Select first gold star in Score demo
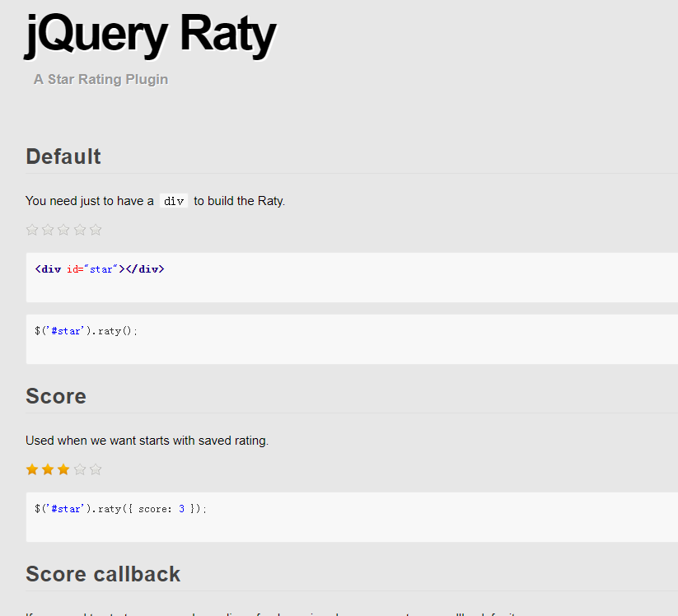 tap(32, 469)
